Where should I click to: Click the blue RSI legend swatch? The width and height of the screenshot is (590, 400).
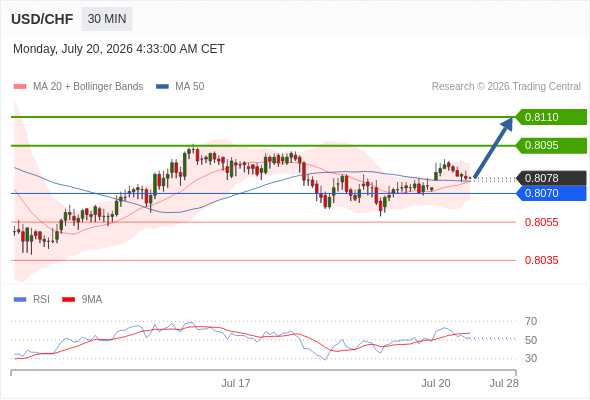(20, 300)
